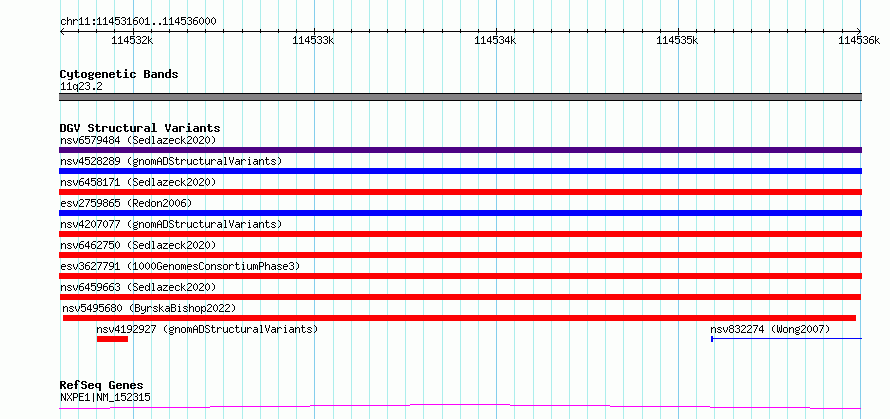Click the 114535k ruler tick label
The image size is (890, 419).
point(677,40)
